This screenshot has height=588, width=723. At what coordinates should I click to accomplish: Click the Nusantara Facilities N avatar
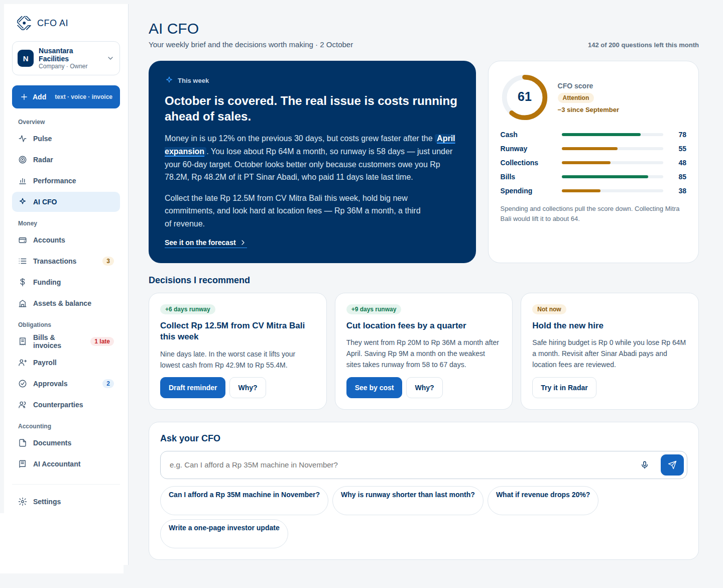26,58
